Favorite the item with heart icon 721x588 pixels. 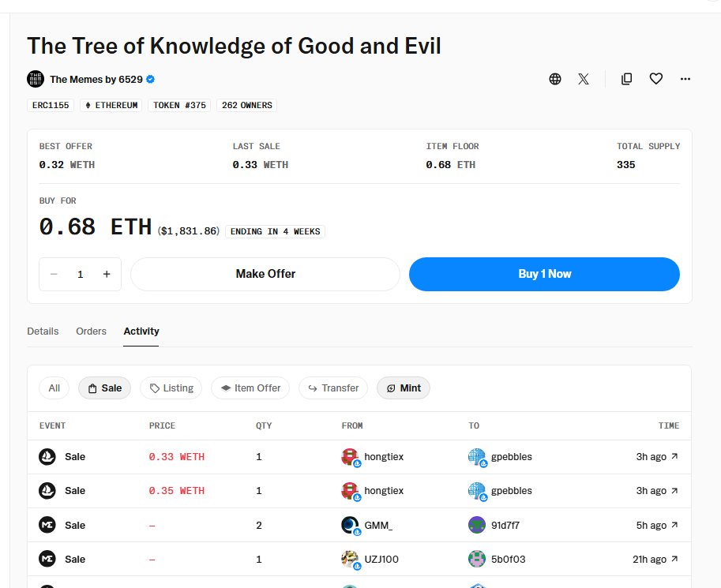pyautogui.click(x=655, y=79)
